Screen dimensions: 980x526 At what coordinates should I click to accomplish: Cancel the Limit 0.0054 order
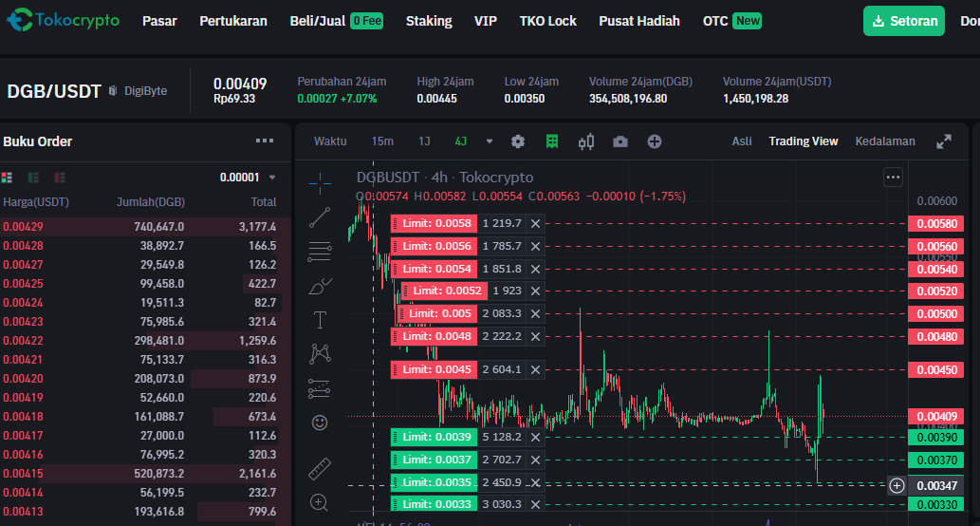click(536, 269)
